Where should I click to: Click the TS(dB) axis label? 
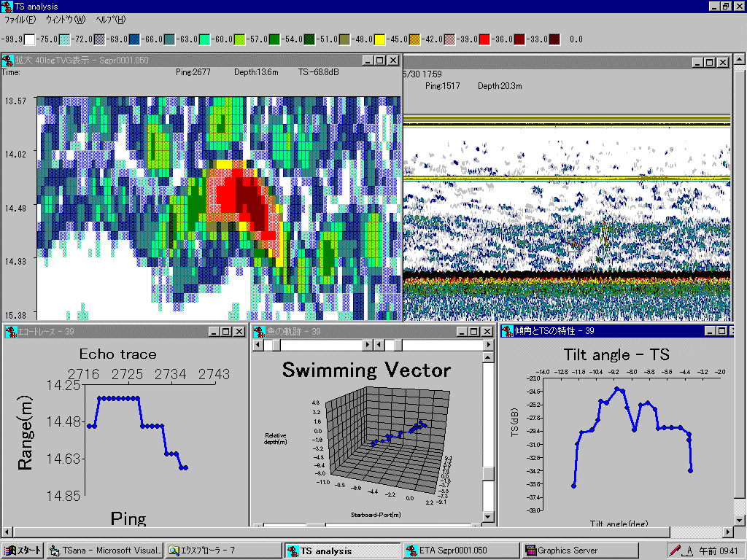point(514,422)
